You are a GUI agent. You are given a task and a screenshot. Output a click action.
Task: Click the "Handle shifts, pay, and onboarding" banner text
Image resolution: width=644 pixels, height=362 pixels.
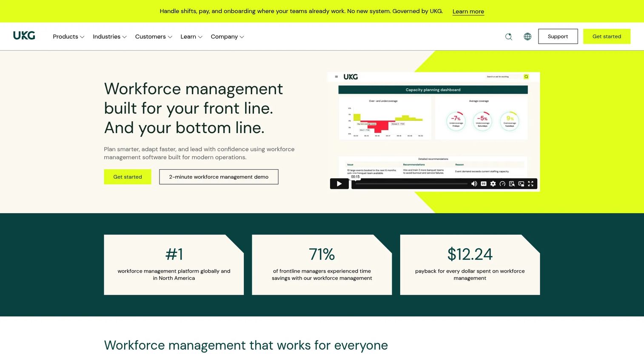click(301, 11)
